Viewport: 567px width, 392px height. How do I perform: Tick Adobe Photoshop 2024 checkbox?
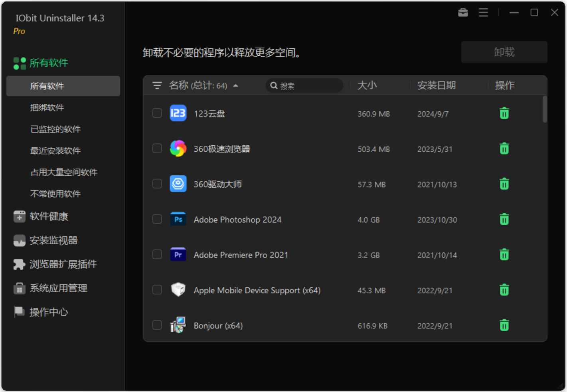coord(157,219)
